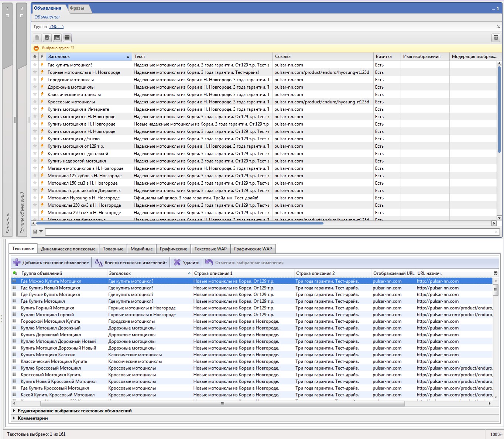
Task: Click the image ad toolbar icon
Action: click(57, 38)
